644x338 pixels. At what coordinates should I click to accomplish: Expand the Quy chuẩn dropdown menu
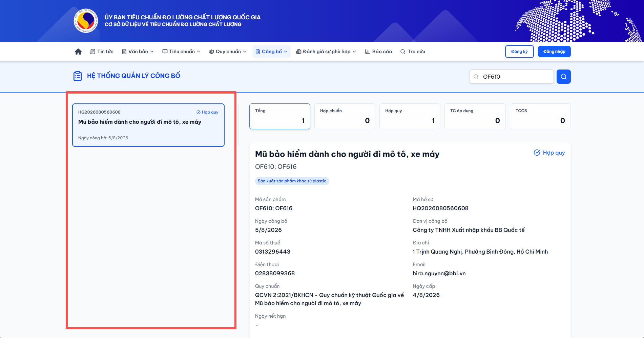click(228, 52)
